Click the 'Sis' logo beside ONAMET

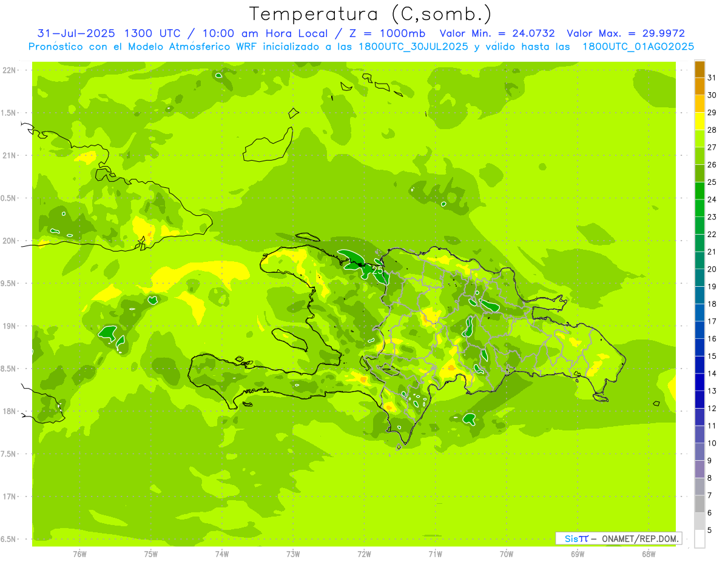point(571,538)
